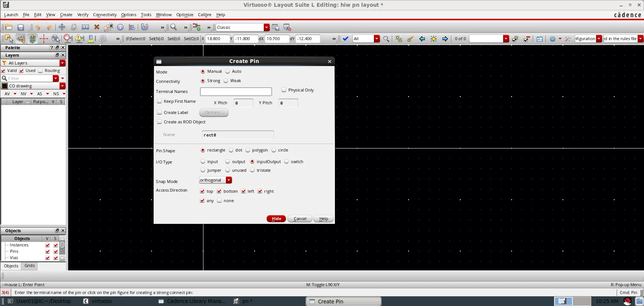Open the CO drawing layer dropdown
This screenshot has width=644, height=306.
pos(62,86)
